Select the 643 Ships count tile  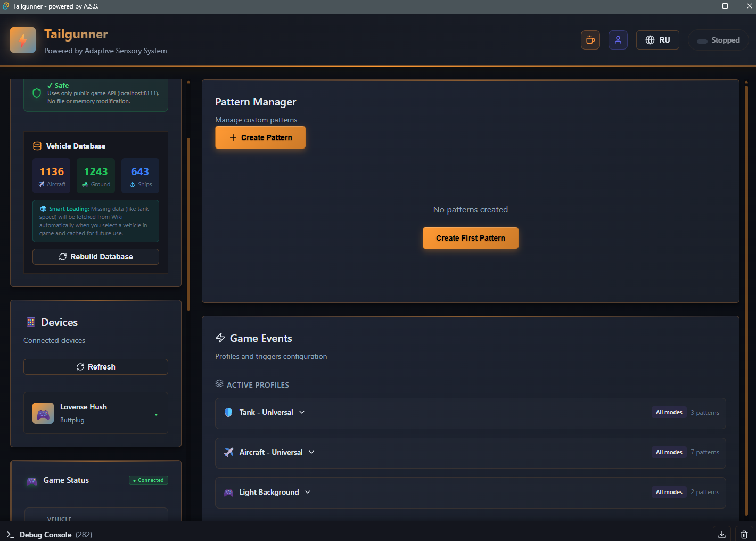[140, 176]
